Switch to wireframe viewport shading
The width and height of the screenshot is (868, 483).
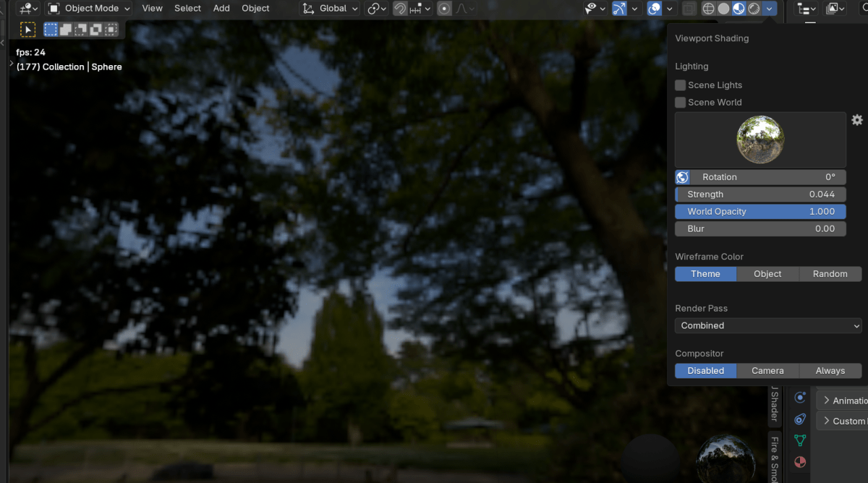coord(708,9)
